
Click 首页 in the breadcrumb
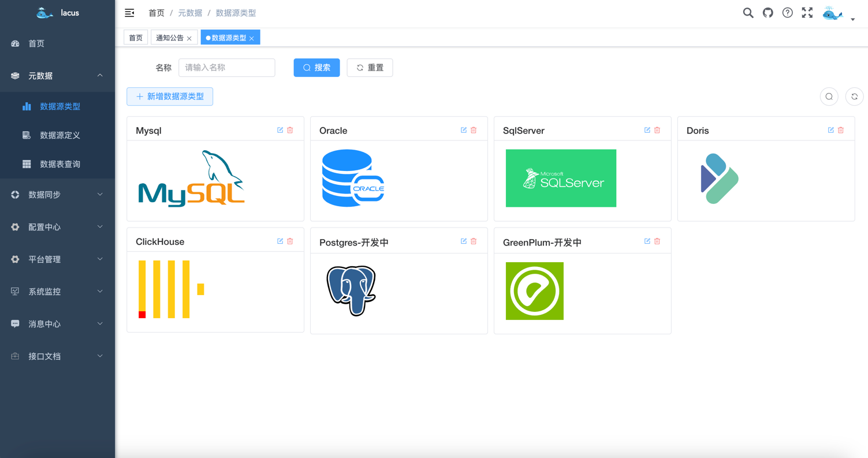(157, 13)
